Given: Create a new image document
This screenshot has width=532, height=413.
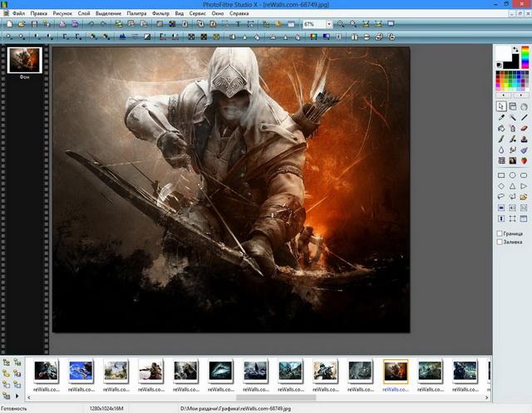Looking at the screenshot, I should coord(9,24).
